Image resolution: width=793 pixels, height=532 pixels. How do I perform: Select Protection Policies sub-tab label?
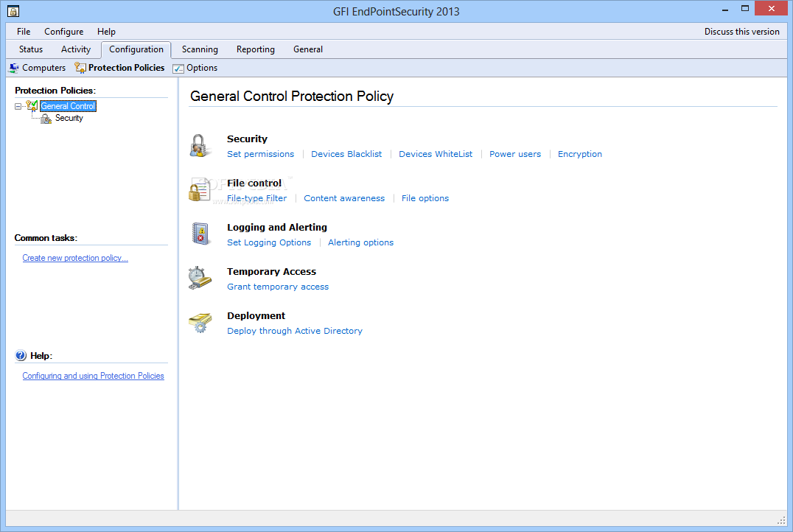click(127, 68)
